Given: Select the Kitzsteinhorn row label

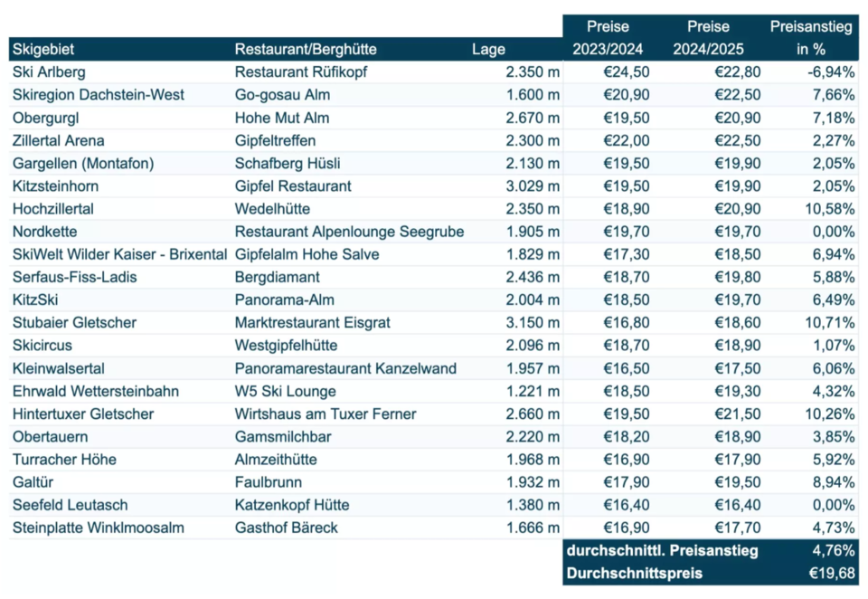Looking at the screenshot, I should point(55,186).
